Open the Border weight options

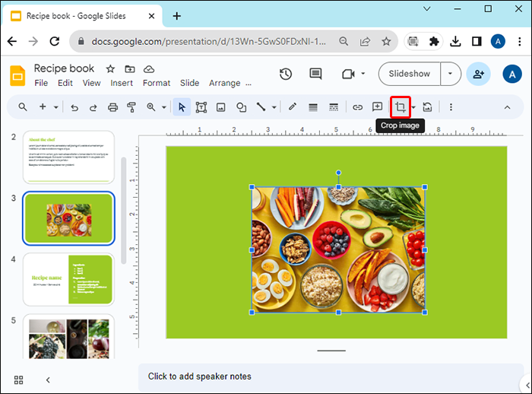(313, 107)
